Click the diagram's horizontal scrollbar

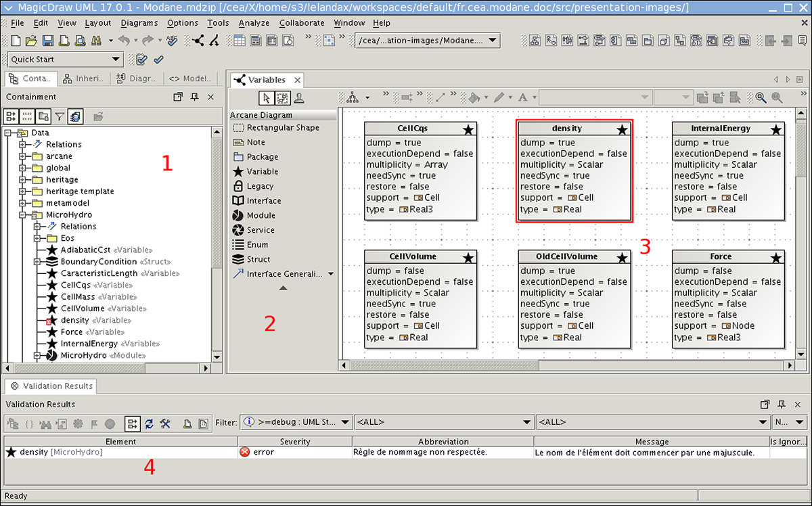click(568, 365)
